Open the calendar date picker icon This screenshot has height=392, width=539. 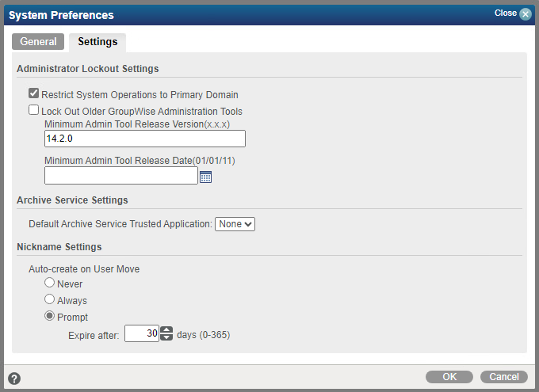(x=205, y=177)
